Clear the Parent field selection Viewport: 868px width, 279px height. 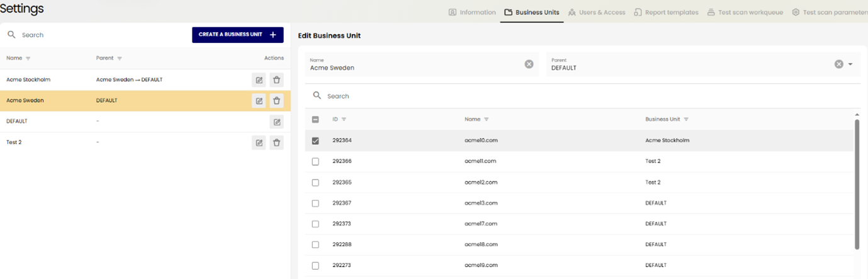click(x=838, y=64)
